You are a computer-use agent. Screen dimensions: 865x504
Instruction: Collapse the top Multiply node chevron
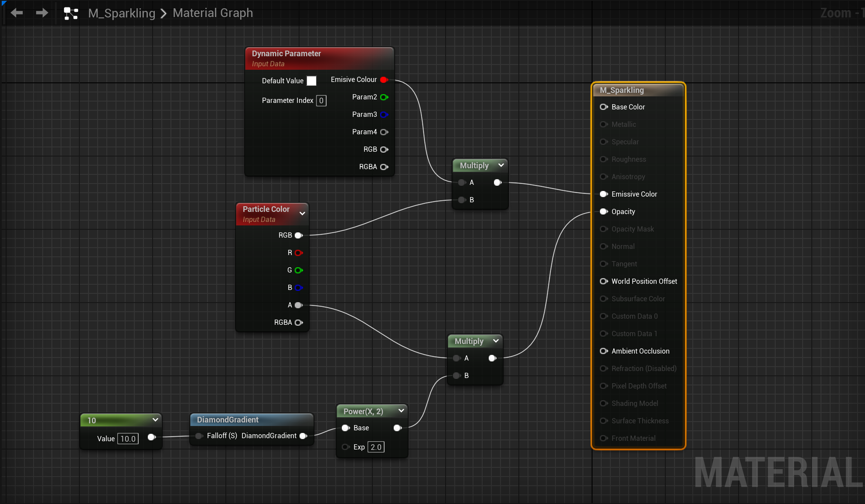click(501, 165)
